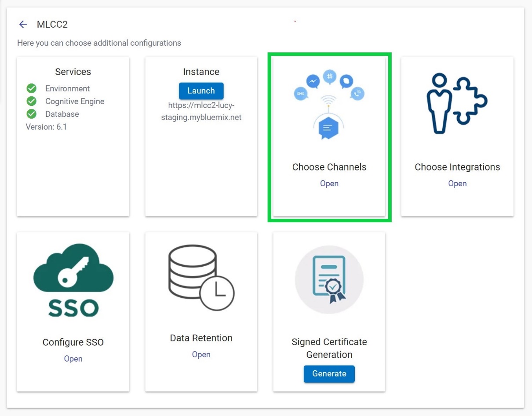Click the Data Retention database clock icon

201,278
